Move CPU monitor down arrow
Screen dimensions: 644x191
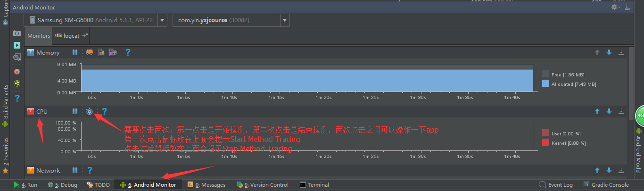click(x=609, y=111)
